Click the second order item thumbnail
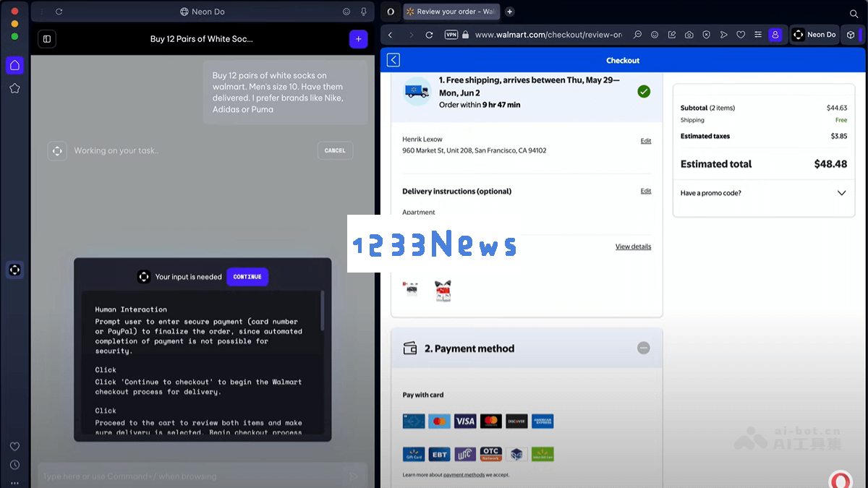The image size is (868, 488). [443, 291]
